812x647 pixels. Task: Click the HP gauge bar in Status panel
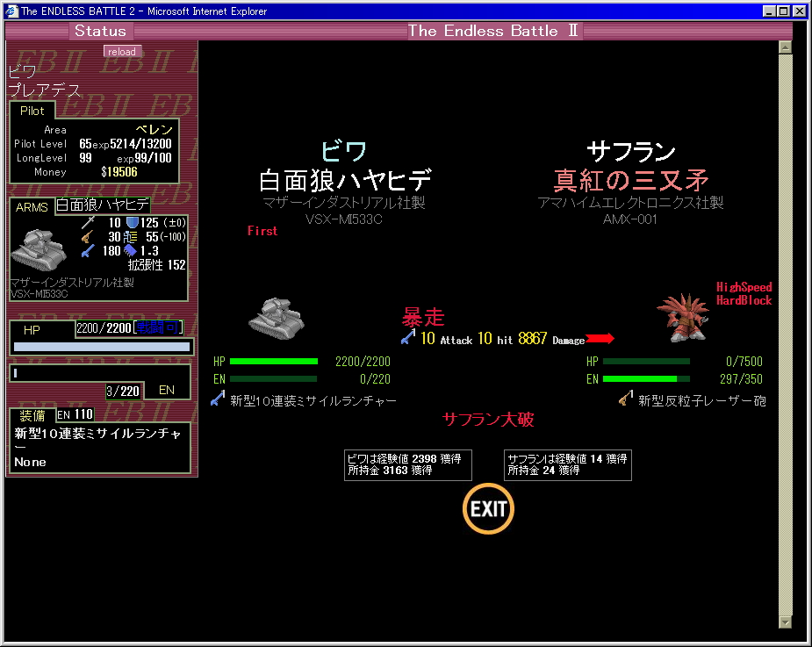coord(102,347)
